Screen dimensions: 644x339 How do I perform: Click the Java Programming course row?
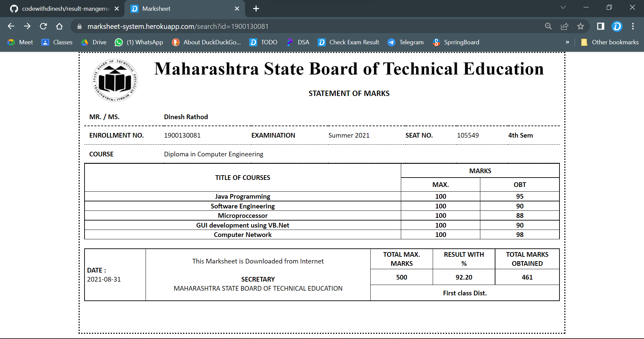click(322, 196)
